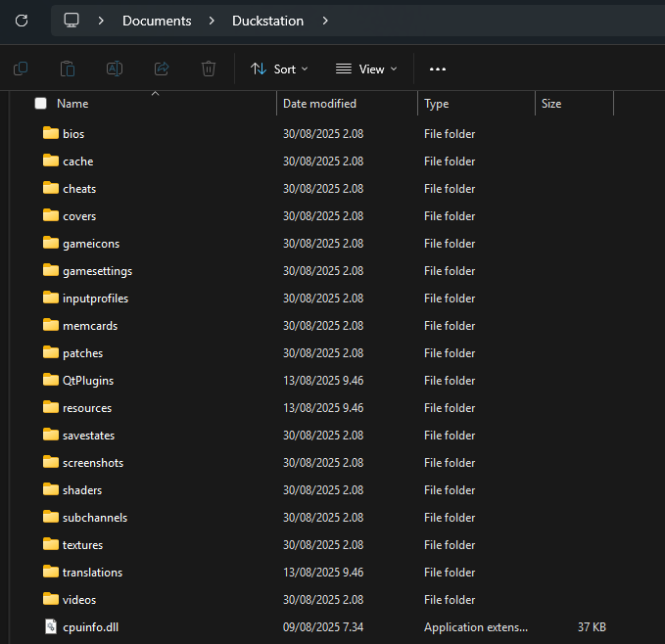The image size is (665, 644).
Task: Open the See more ellipsis menu
Action: coord(437,69)
